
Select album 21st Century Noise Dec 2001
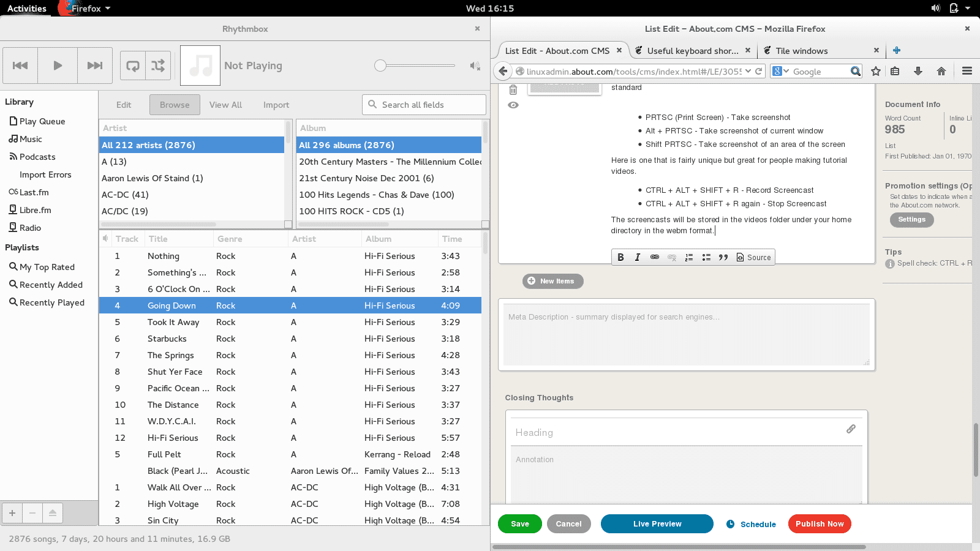[x=388, y=178]
